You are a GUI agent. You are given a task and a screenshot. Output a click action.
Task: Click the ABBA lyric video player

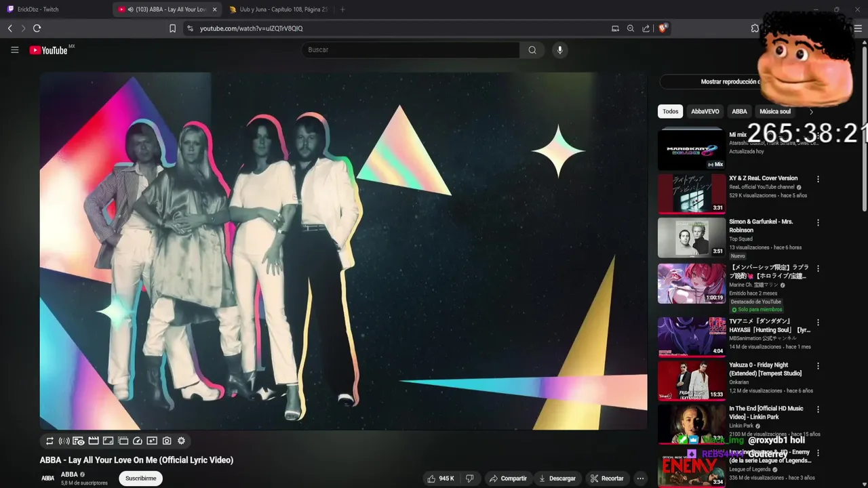pos(343,251)
